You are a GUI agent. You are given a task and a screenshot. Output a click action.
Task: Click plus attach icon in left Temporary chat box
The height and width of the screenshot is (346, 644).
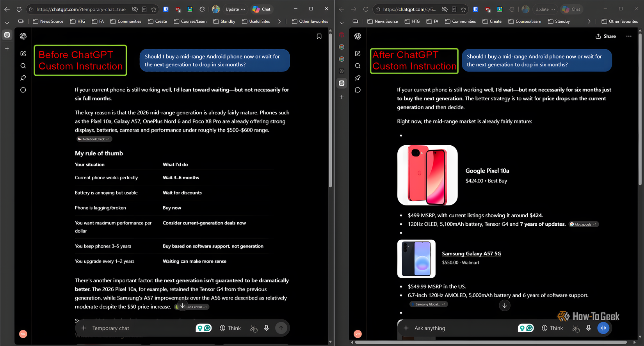click(84, 328)
